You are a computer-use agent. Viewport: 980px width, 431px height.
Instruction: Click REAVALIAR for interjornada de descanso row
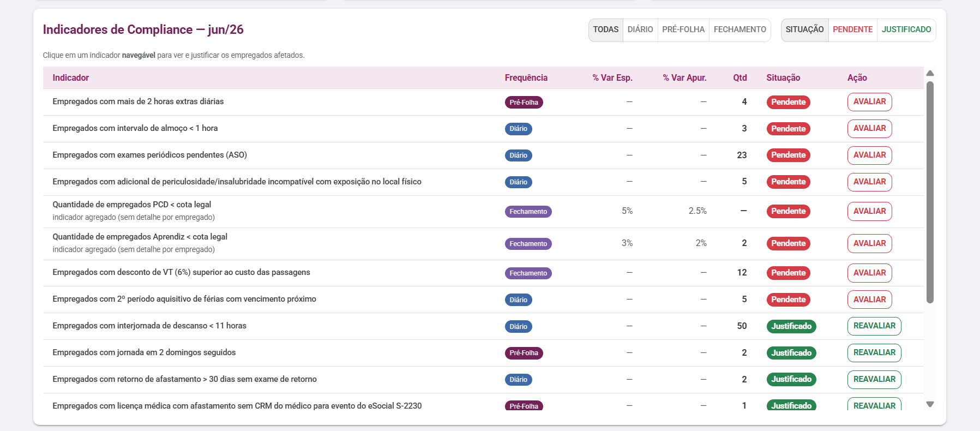pyautogui.click(x=874, y=326)
